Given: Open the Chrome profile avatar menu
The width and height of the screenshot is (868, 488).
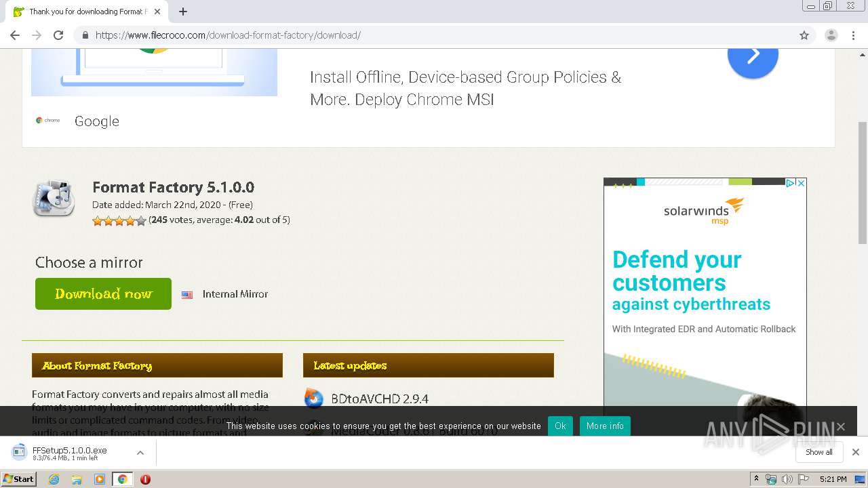Looking at the screenshot, I should (x=831, y=35).
